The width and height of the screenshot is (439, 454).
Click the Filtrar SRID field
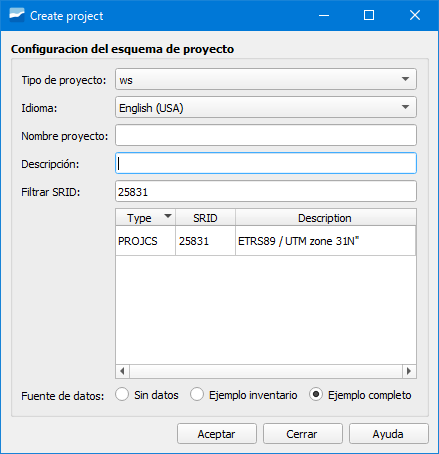(266, 191)
